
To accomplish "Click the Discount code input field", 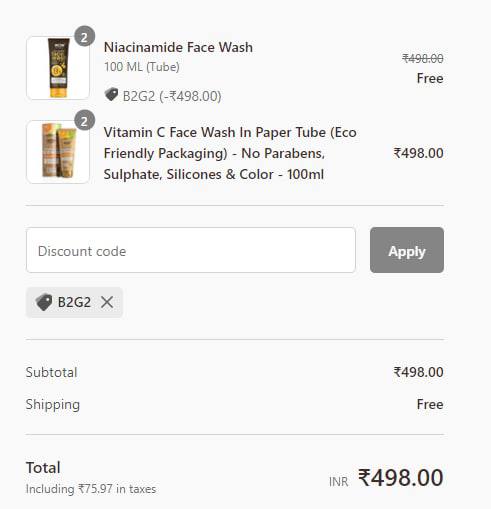I will pyautogui.click(x=191, y=250).
